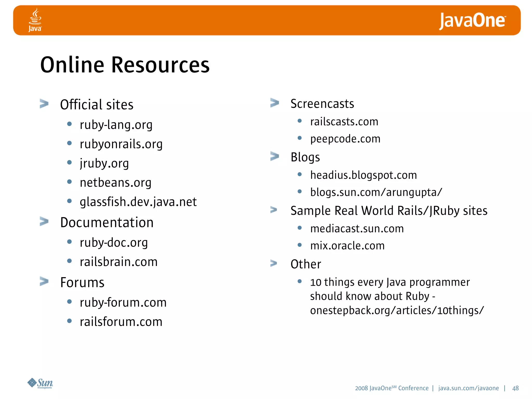The height and width of the screenshot is (399, 532).
Task: Click the Sun Microsystems logo
Action: [40, 383]
